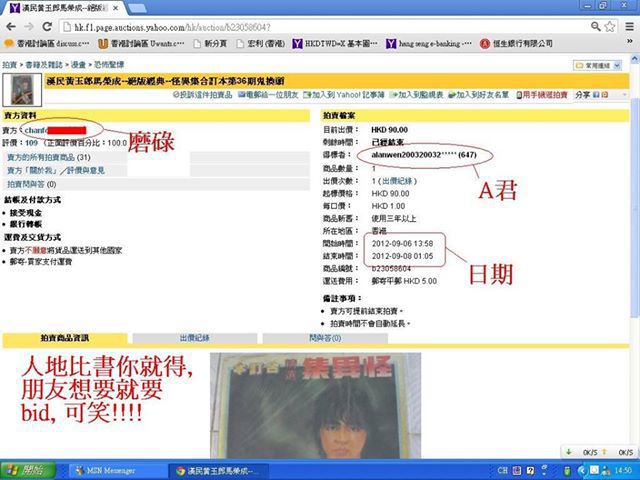Close the current browser tab
This screenshot has height=480, width=640.
pyautogui.click(x=116, y=8)
